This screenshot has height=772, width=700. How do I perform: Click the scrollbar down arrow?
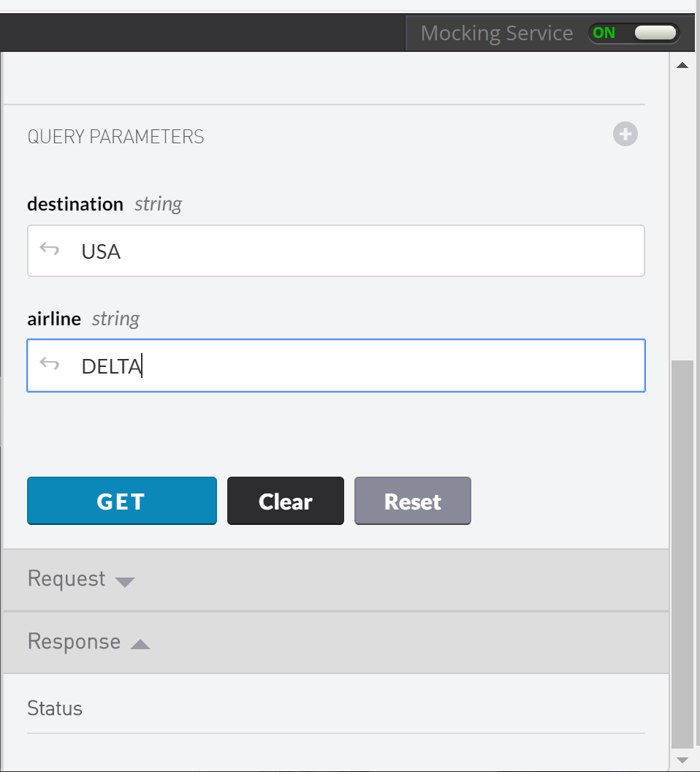click(x=682, y=760)
